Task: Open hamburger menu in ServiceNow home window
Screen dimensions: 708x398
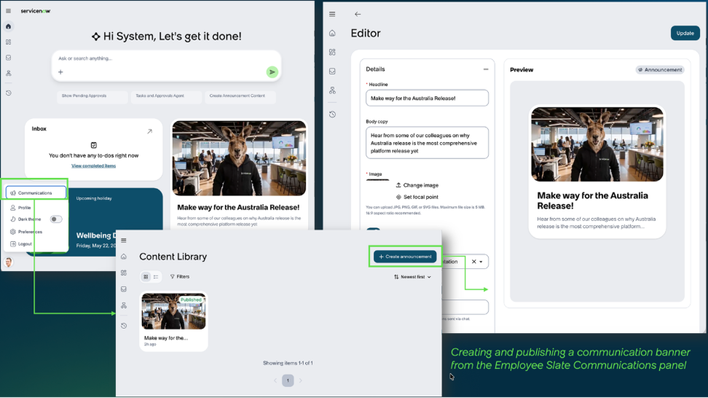Action: pyautogui.click(x=8, y=11)
